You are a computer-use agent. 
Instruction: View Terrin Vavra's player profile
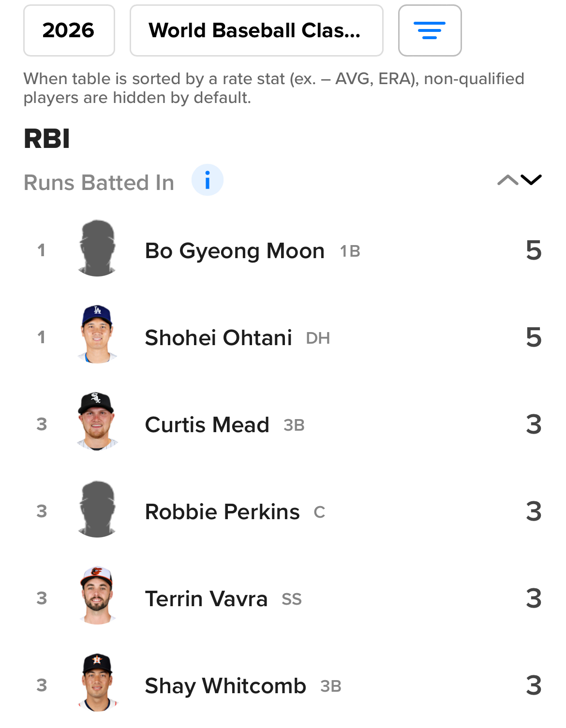tap(206, 599)
